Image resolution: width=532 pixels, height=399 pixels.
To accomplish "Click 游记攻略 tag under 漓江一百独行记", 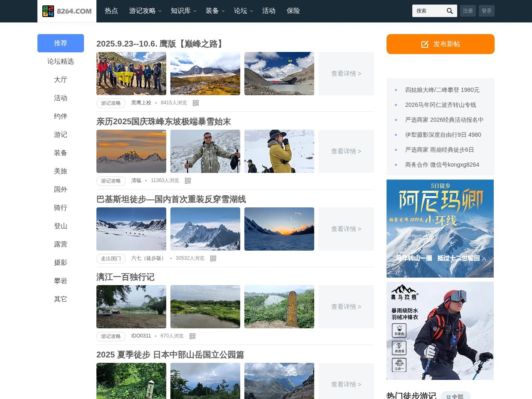I will pos(111,336).
